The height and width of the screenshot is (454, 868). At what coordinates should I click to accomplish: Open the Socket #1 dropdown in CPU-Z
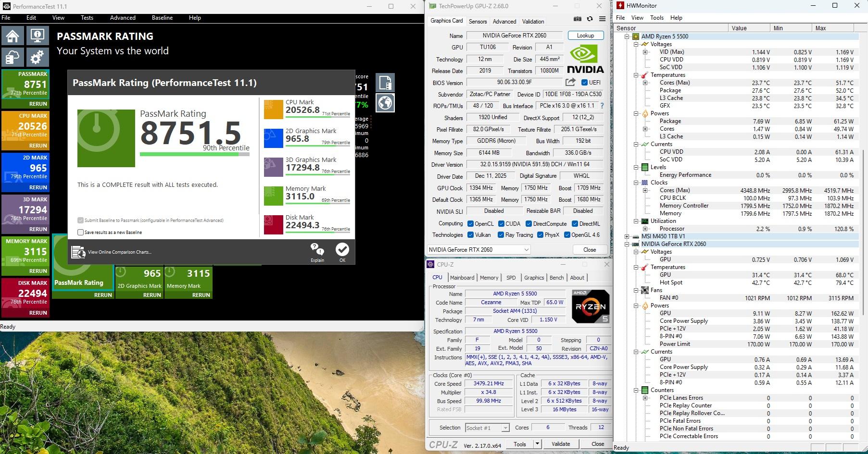487,428
